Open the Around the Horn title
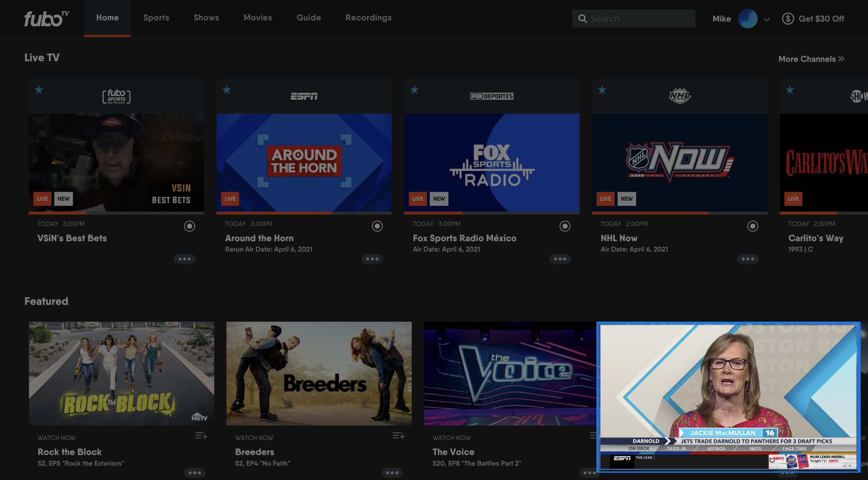The height and width of the screenshot is (480, 868). (259, 238)
